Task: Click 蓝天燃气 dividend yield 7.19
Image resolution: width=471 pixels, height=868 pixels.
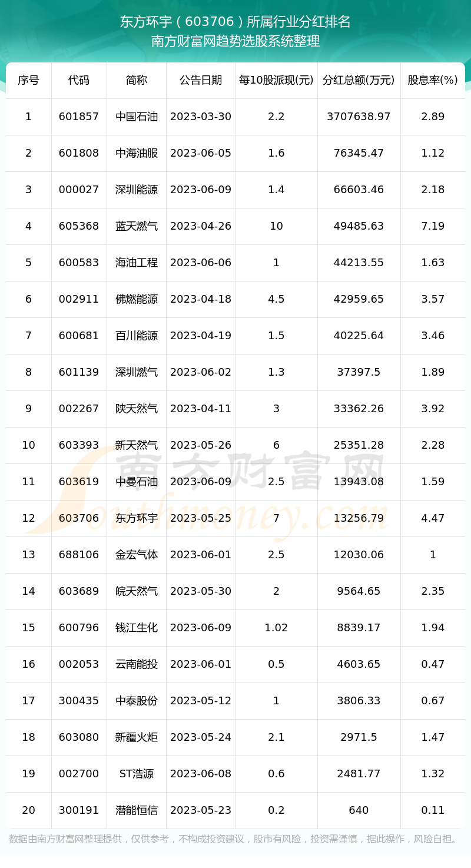Action: click(x=432, y=226)
